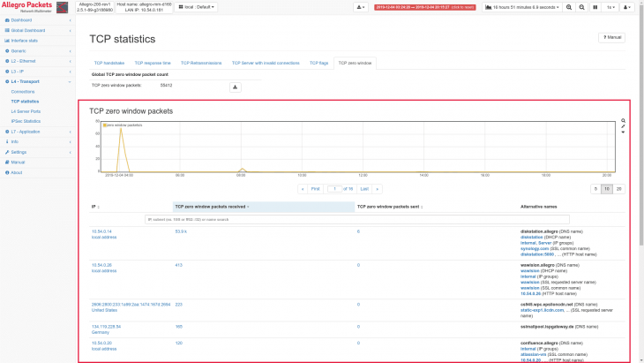The width and height of the screenshot is (644, 363).
Task: Set page size to 25 rows
Action: coord(619,189)
